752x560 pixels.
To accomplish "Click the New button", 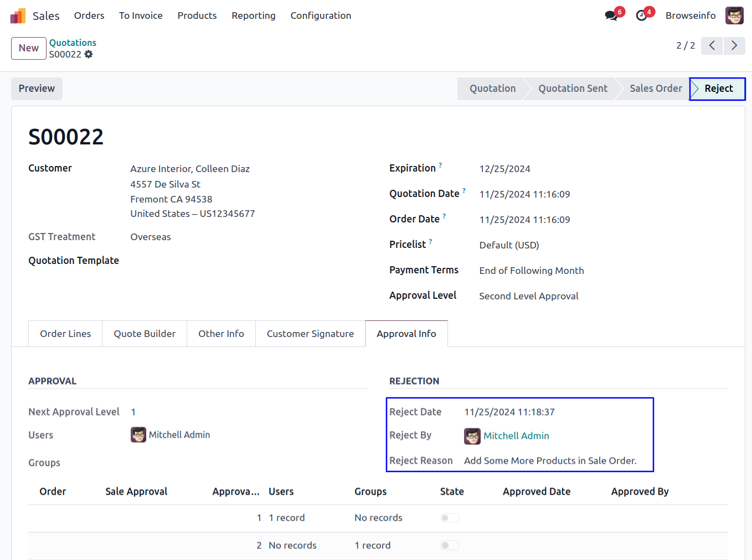I will click(x=28, y=48).
